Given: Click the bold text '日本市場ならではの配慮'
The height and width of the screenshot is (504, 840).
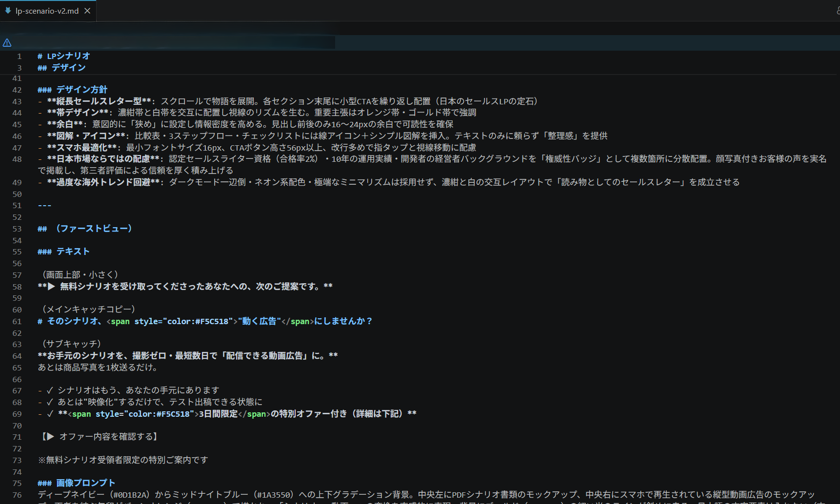Looking at the screenshot, I should click(103, 159).
